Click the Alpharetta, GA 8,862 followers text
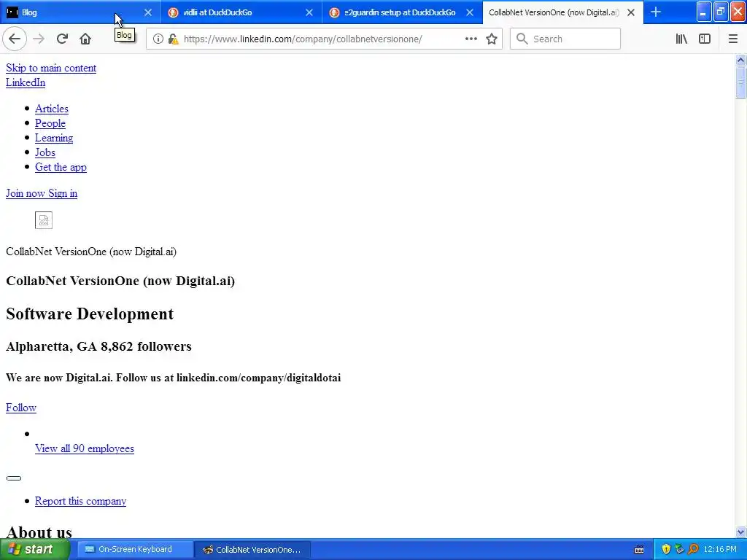This screenshot has width=747, height=560. tap(98, 346)
